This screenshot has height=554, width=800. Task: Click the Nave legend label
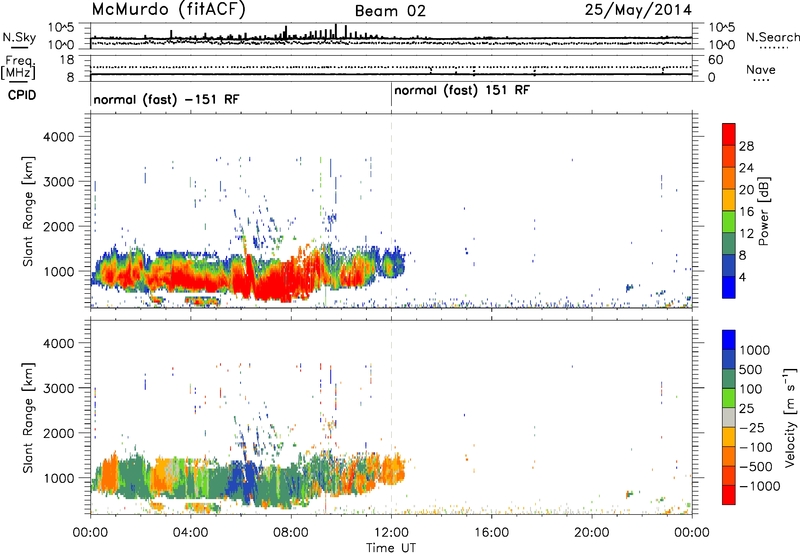pos(760,69)
